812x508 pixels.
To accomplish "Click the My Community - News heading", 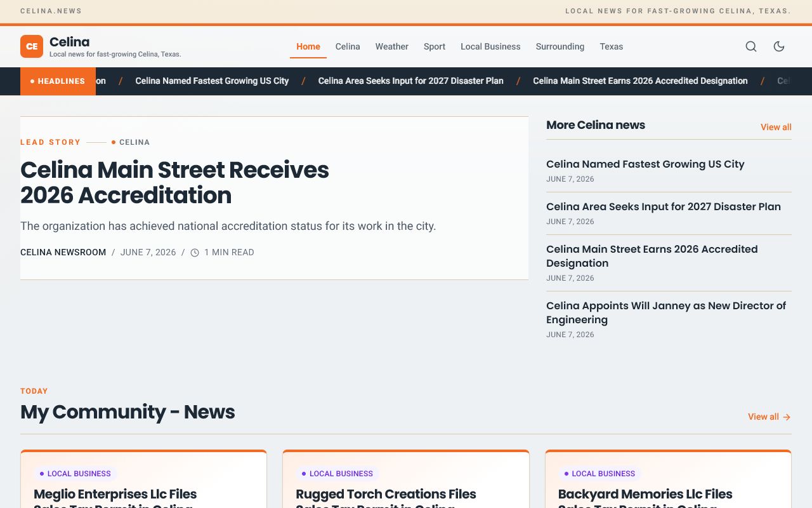I will point(128,412).
